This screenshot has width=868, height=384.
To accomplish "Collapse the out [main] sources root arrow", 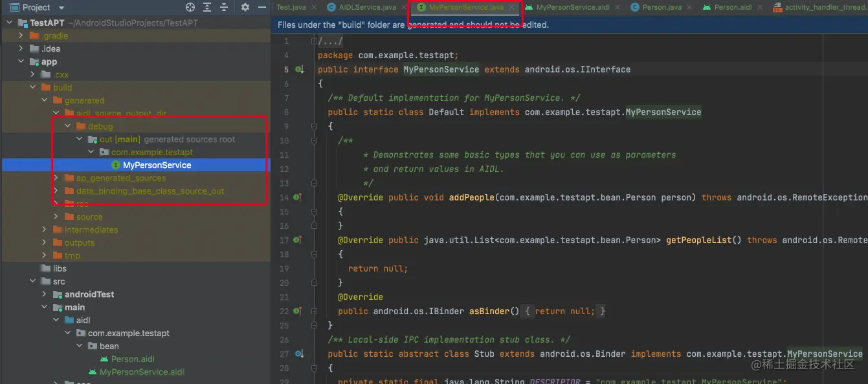I will pos(80,139).
